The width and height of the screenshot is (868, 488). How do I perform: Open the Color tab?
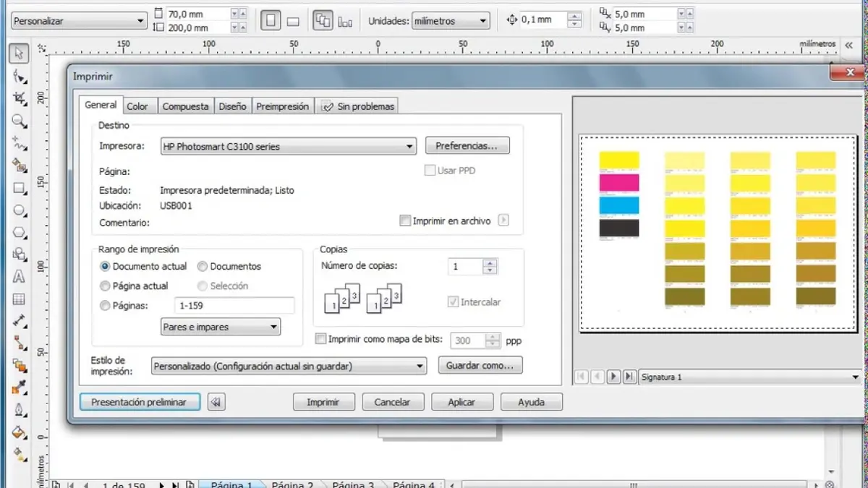(x=139, y=105)
